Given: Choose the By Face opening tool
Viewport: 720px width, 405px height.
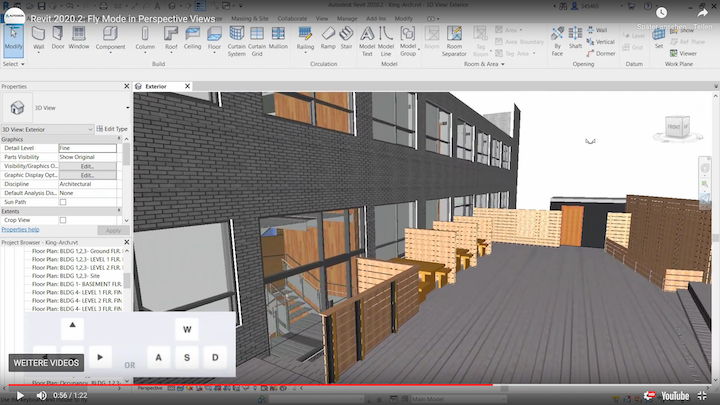Looking at the screenshot, I should click(x=557, y=41).
